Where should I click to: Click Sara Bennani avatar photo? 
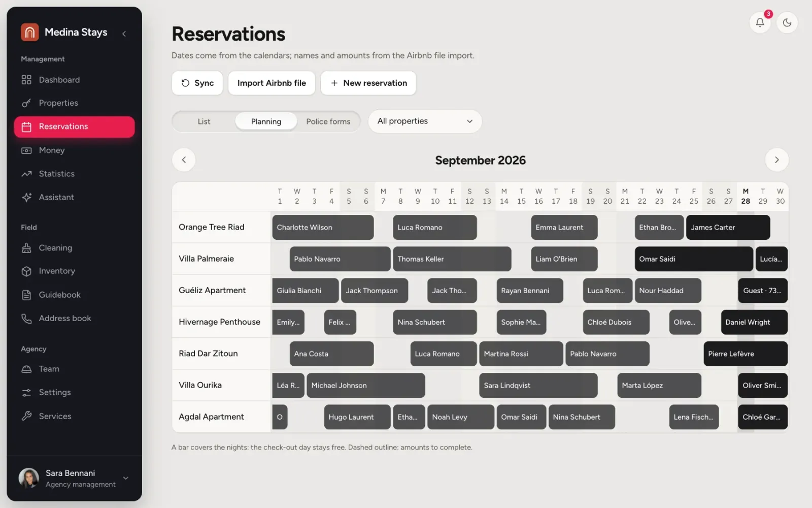pos(29,479)
